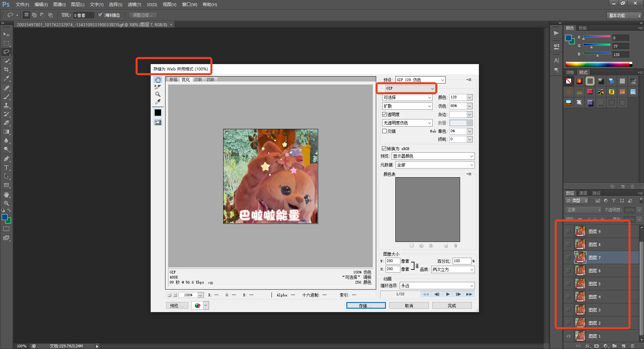
Task: Open the GIF file format dropdown
Action: pos(410,88)
